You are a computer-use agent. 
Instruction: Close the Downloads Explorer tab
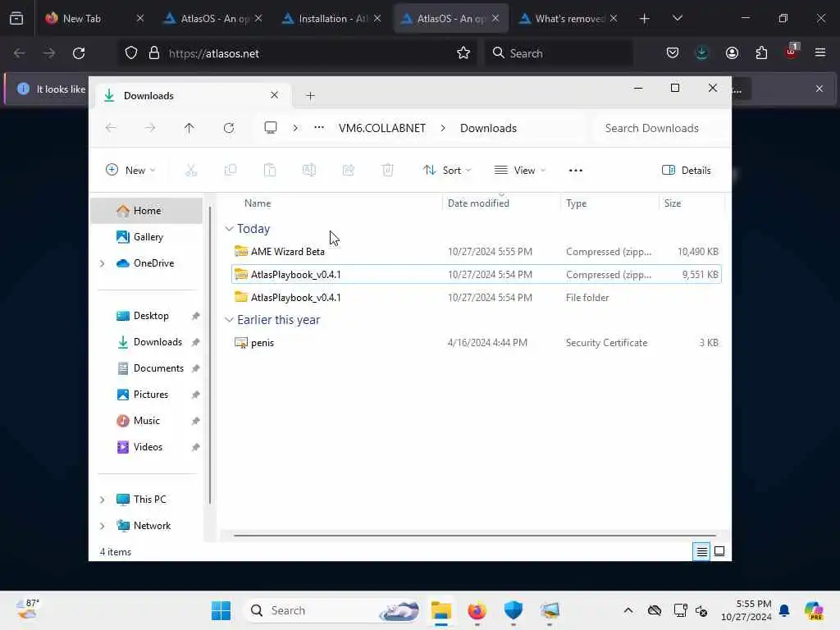(x=274, y=95)
